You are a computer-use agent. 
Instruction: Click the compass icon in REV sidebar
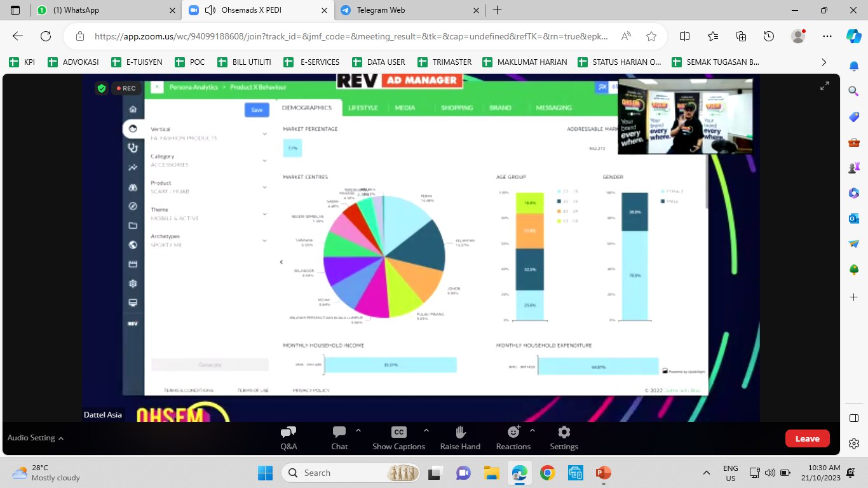133,207
